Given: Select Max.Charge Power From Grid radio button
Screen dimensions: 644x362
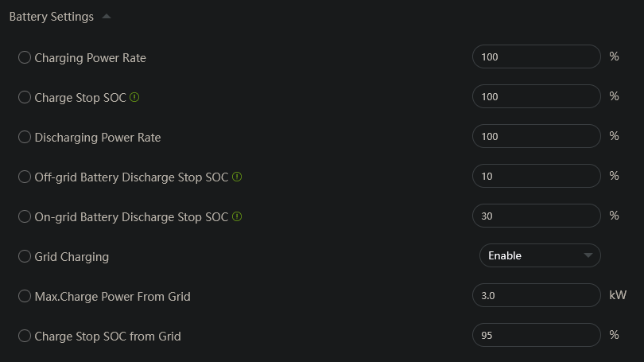Looking at the screenshot, I should click(25, 296).
